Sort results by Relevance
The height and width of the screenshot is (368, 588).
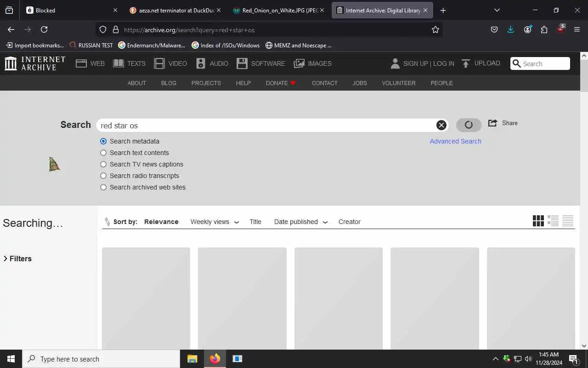coord(161,222)
